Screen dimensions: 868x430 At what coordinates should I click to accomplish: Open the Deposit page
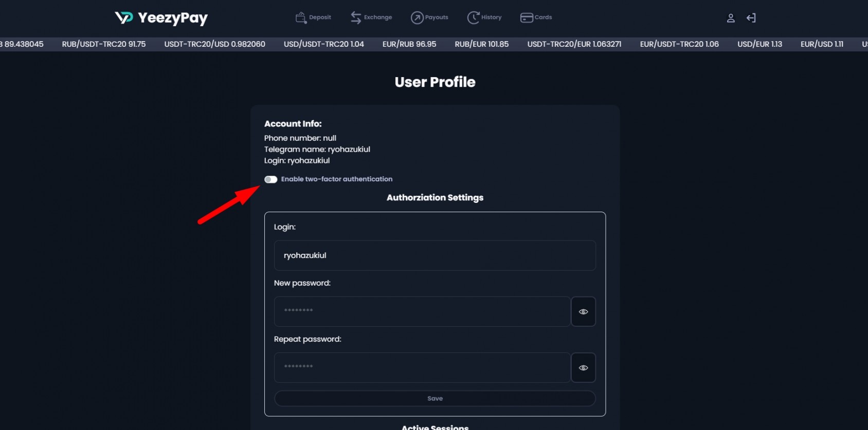(x=313, y=17)
